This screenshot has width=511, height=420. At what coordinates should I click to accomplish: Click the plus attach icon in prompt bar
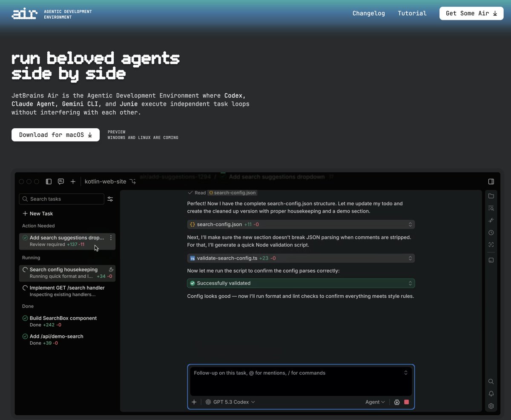click(194, 402)
